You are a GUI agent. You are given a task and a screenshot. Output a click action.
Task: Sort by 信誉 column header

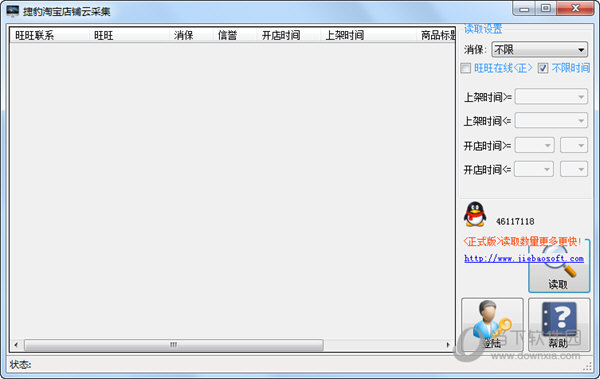click(x=235, y=35)
